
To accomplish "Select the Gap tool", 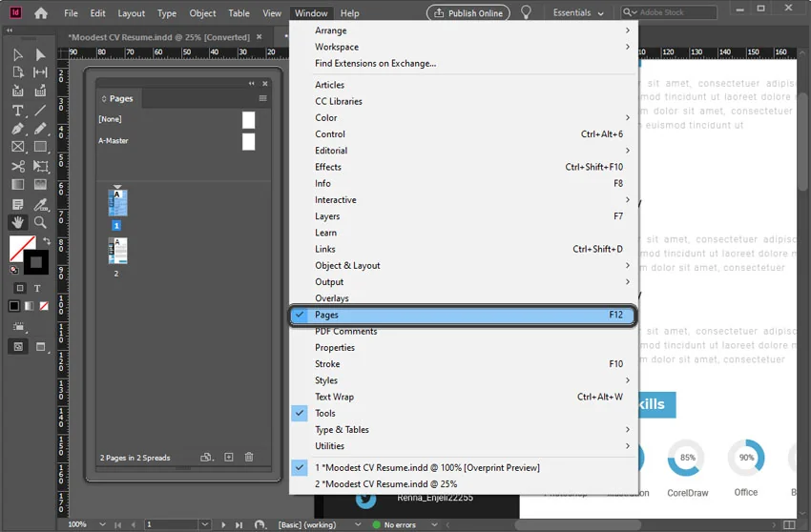I will [x=40, y=72].
